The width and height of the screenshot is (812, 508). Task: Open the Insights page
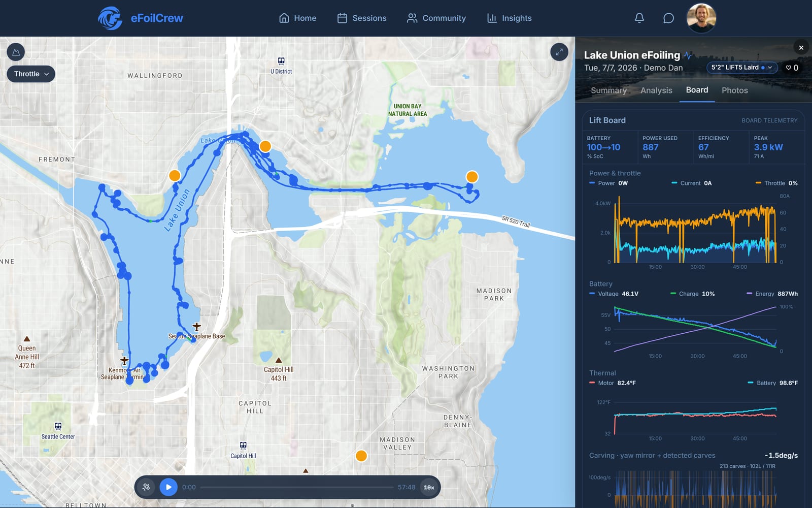click(509, 18)
